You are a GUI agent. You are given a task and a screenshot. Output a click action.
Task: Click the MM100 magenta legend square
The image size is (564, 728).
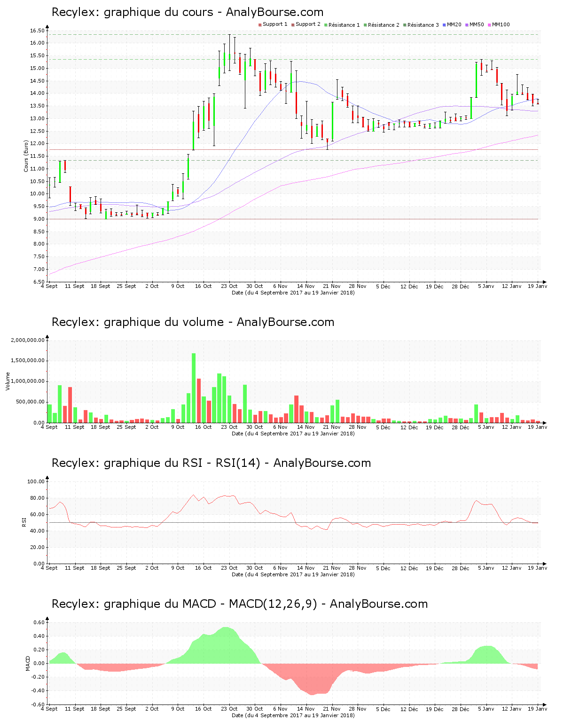[x=489, y=25]
